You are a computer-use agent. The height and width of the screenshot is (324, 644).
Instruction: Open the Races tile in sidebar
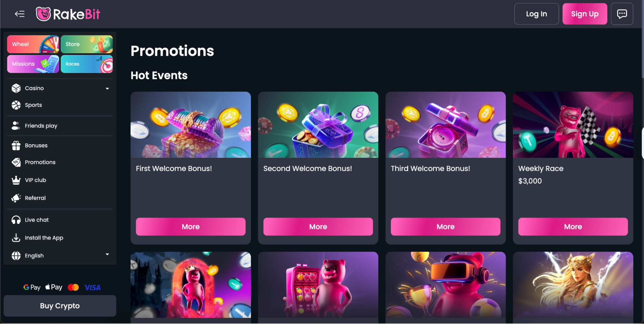coord(87,64)
